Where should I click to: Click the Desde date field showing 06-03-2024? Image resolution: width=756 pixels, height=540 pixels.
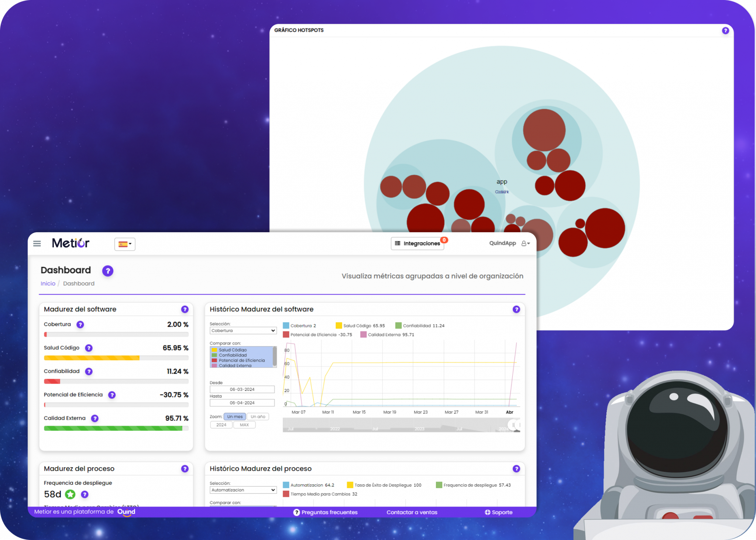pos(243,389)
